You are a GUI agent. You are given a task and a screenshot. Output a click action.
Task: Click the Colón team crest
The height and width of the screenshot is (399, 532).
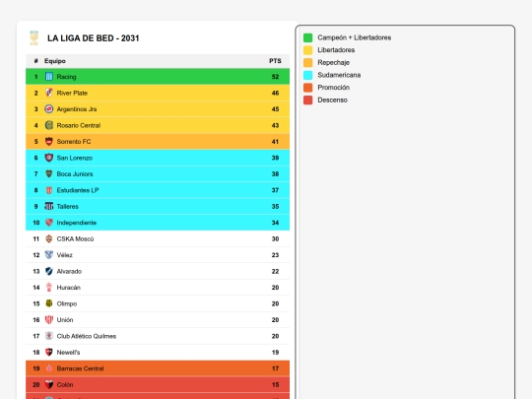click(x=49, y=385)
